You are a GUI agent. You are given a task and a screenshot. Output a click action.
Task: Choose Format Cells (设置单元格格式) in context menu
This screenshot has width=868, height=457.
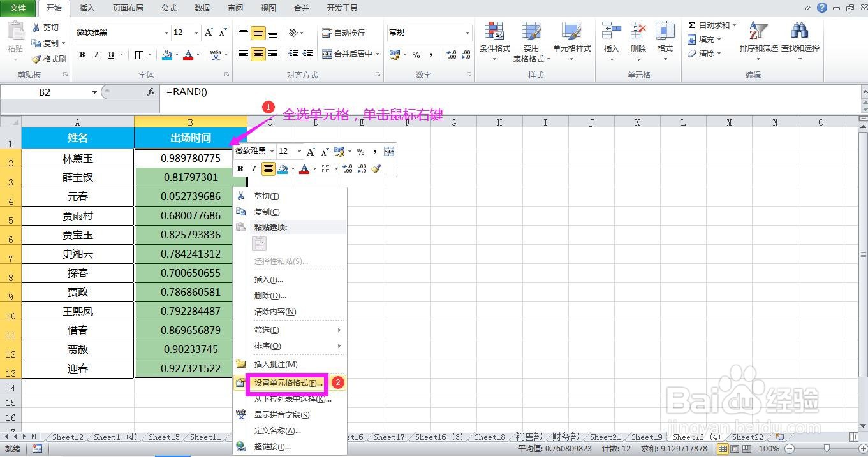click(290, 383)
